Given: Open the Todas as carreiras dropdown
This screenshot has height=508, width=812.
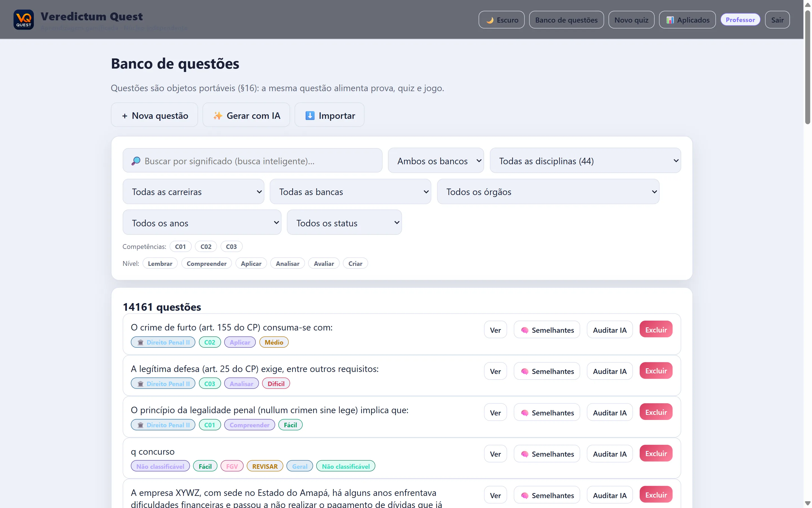Looking at the screenshot, I should pyautogui.click(x=194, y=192).
